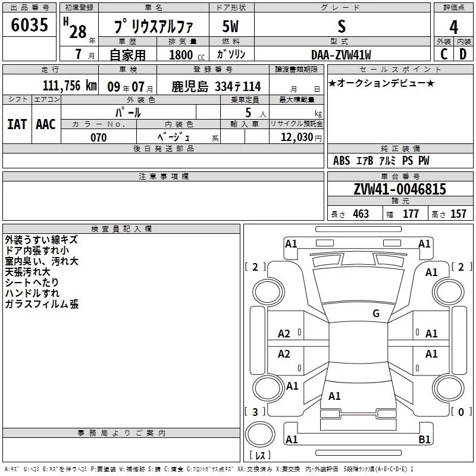Viewport: 476px width, 476px height.
Task: Select the tire tread value "[ 0 ]"
Action: point(462,412)
